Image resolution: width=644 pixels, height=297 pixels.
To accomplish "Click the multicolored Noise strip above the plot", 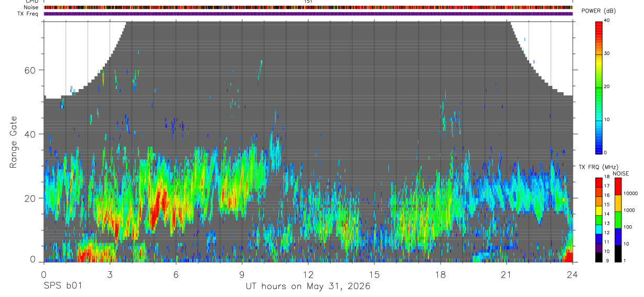I will point(308,7).
